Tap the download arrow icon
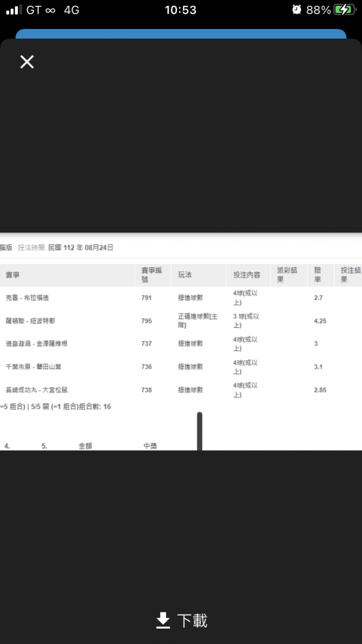The height and width of the screenshot is (644, 362). [x=163, y=620]
